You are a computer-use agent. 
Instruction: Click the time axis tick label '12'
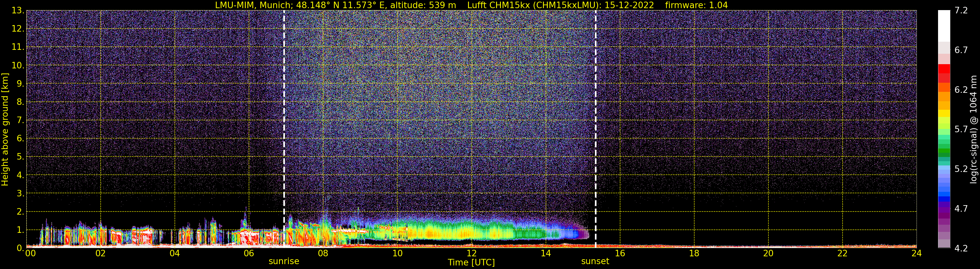click(471, 253)
